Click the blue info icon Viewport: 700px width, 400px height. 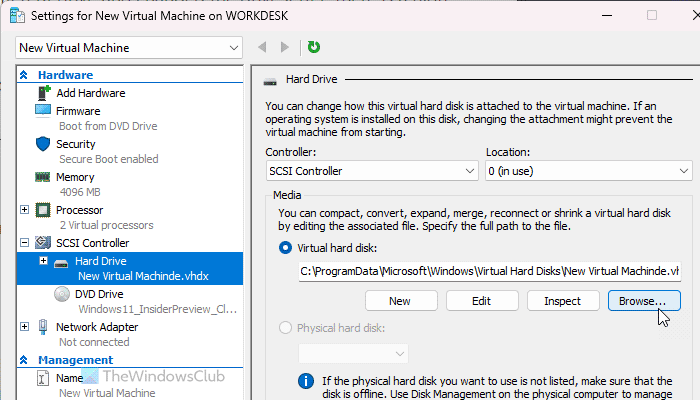(x=306, y=381)
